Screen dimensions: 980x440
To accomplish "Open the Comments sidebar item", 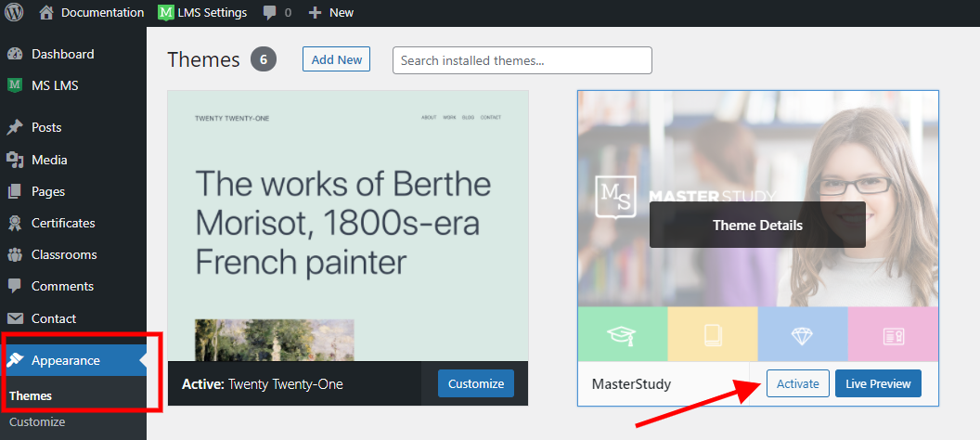I will [x=62, y=286].
